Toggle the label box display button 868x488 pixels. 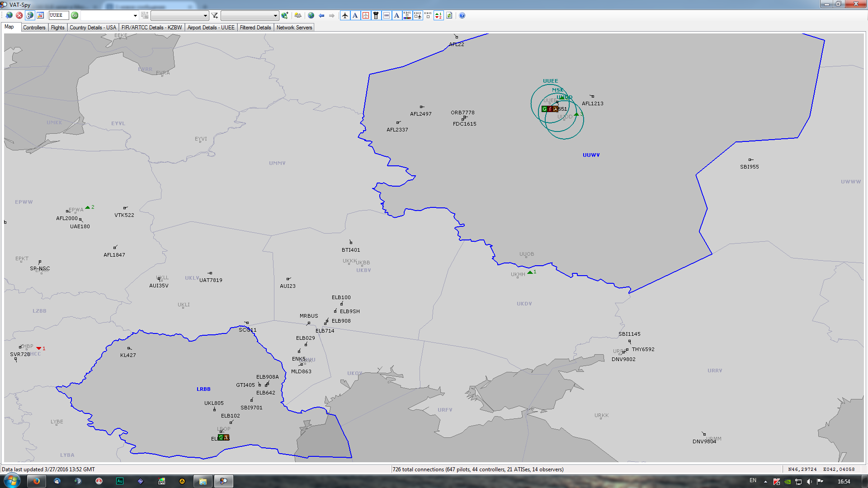(387, 15)
